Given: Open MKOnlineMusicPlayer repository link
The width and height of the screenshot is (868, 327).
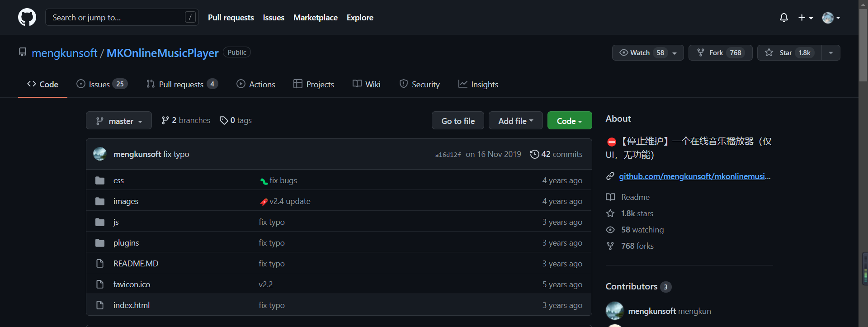Looking at the screenshot, I should point(163,53).
